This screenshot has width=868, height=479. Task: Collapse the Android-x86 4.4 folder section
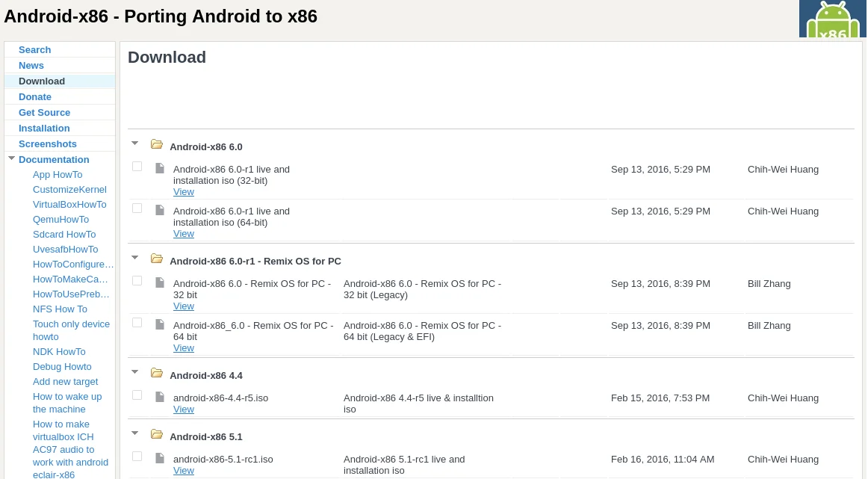135,371
